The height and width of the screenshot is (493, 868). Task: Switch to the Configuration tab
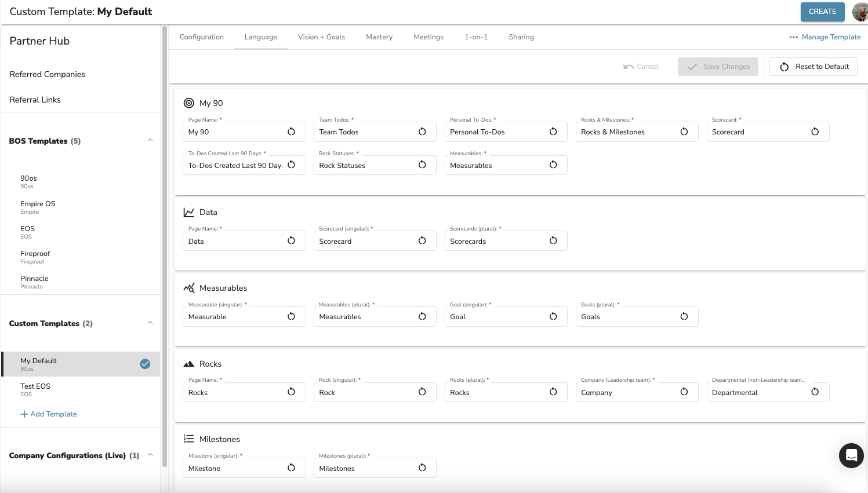[x=202, y=37]
